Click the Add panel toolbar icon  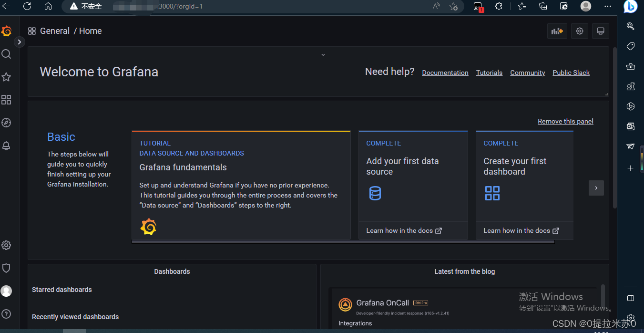click(557, 31)
